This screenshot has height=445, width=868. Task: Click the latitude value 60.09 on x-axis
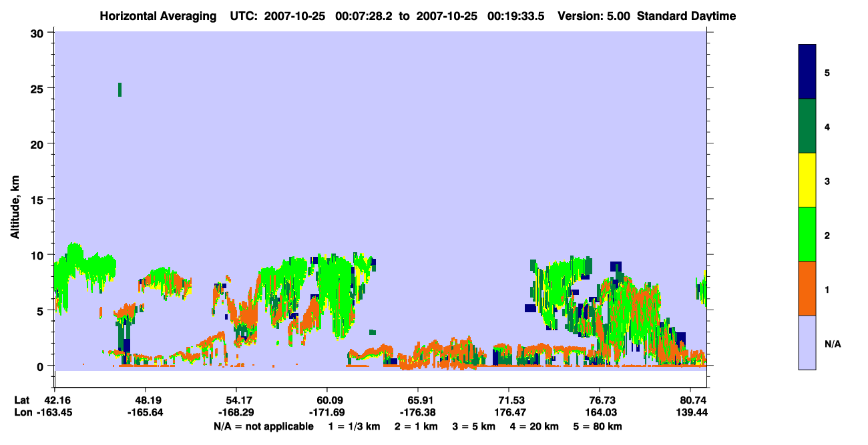327,400
